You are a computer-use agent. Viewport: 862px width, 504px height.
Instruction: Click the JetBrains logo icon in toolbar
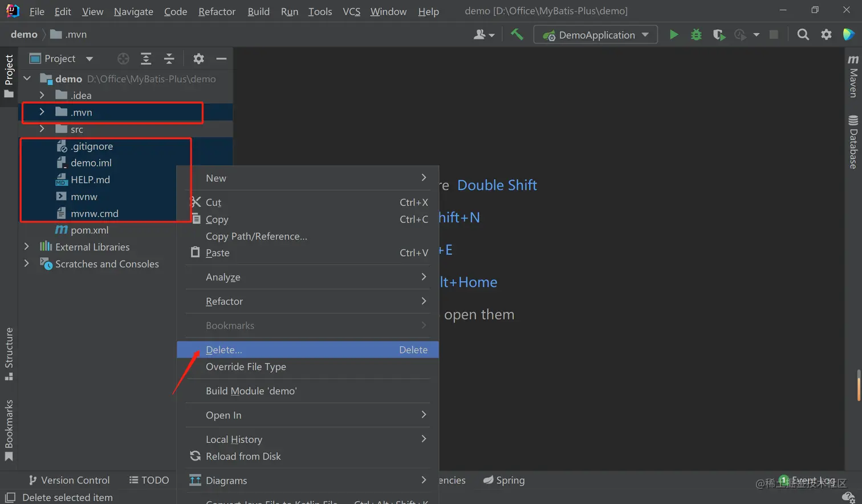[x=849, y=34]
